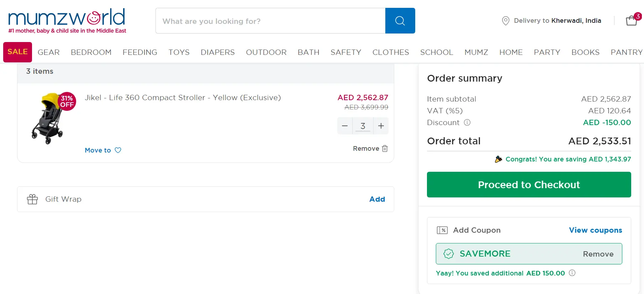Screen dimensions: 644x294
Task: Click the info icon next to Discount
Action: click(467, 123)
